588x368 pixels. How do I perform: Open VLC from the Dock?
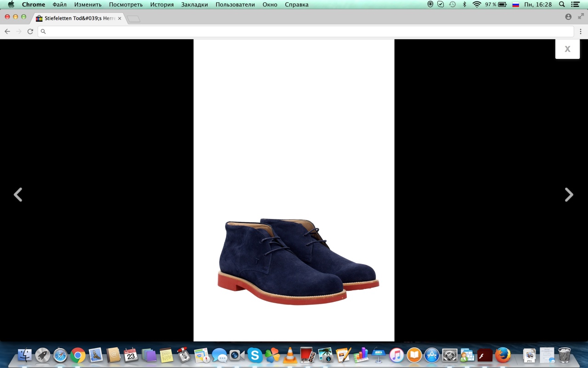click(290, 355)
